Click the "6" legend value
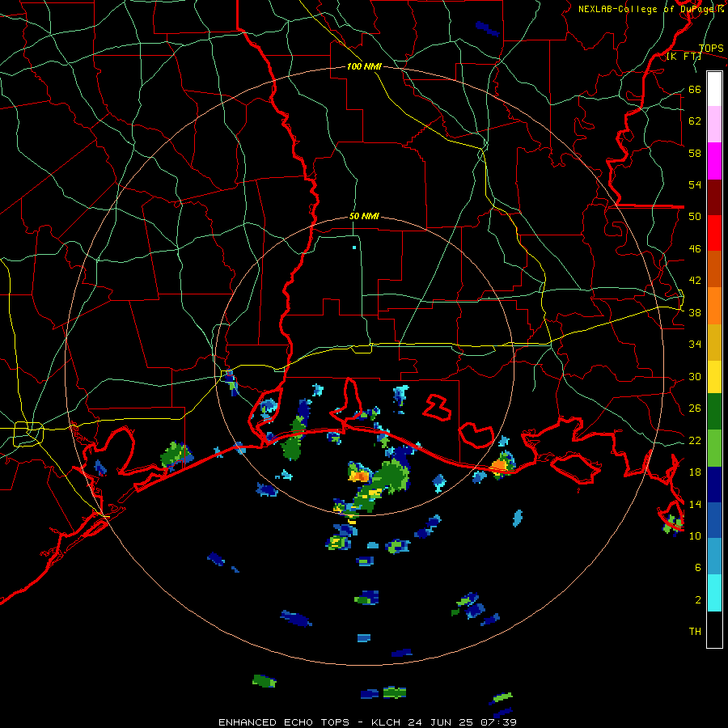The height and width of the screenshot is (728, 728). tap(698, 568)
